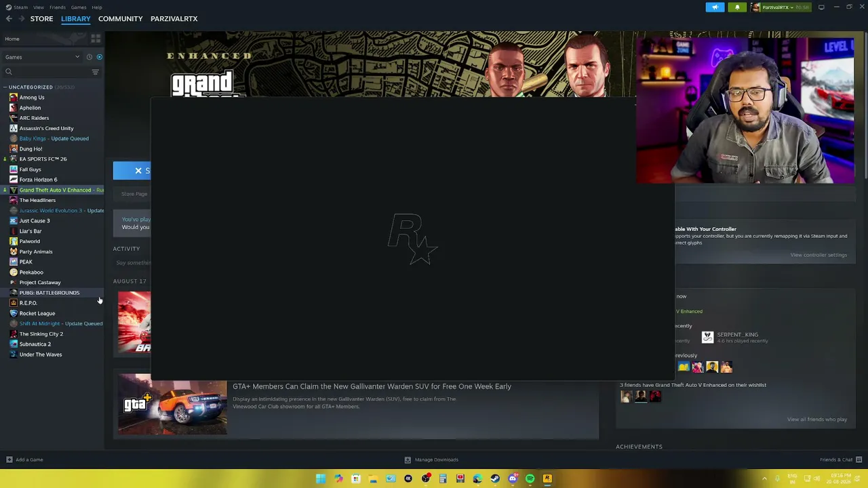Switch to the LIBRARY tab
This screenshot has height=488, width=868.
pyautogui.click(x=76, y=19)
